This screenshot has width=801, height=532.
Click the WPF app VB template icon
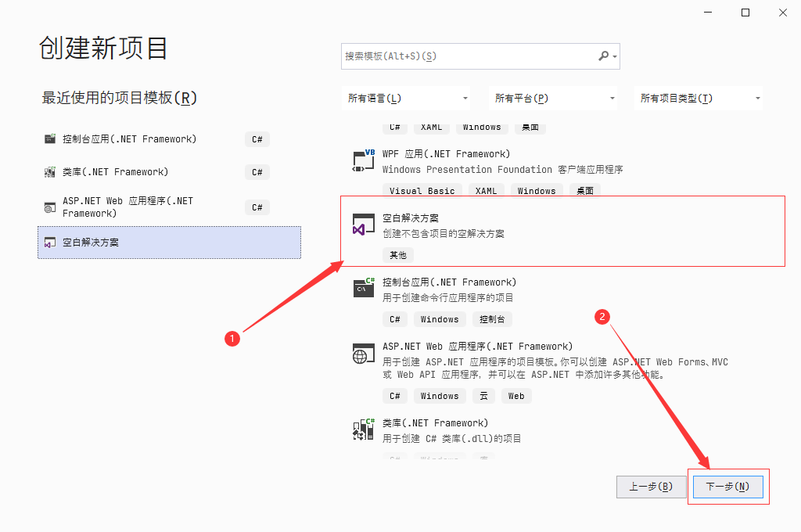363,160
